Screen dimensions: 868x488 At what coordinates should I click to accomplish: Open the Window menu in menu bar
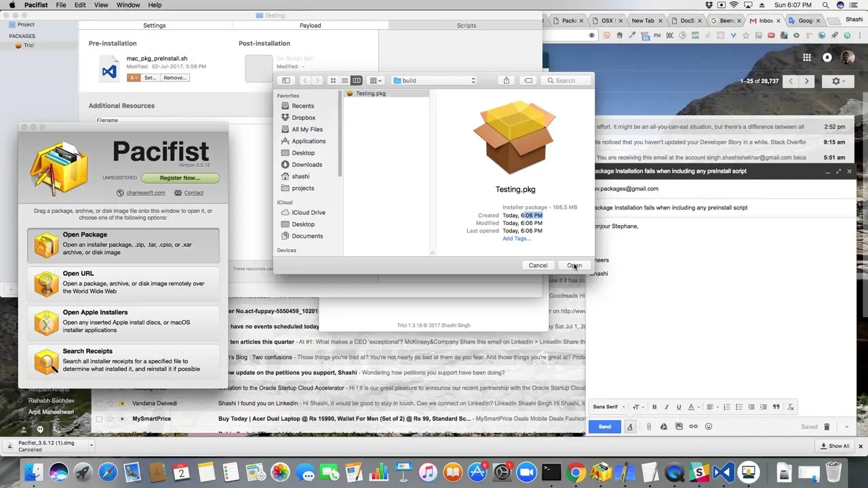128,5
